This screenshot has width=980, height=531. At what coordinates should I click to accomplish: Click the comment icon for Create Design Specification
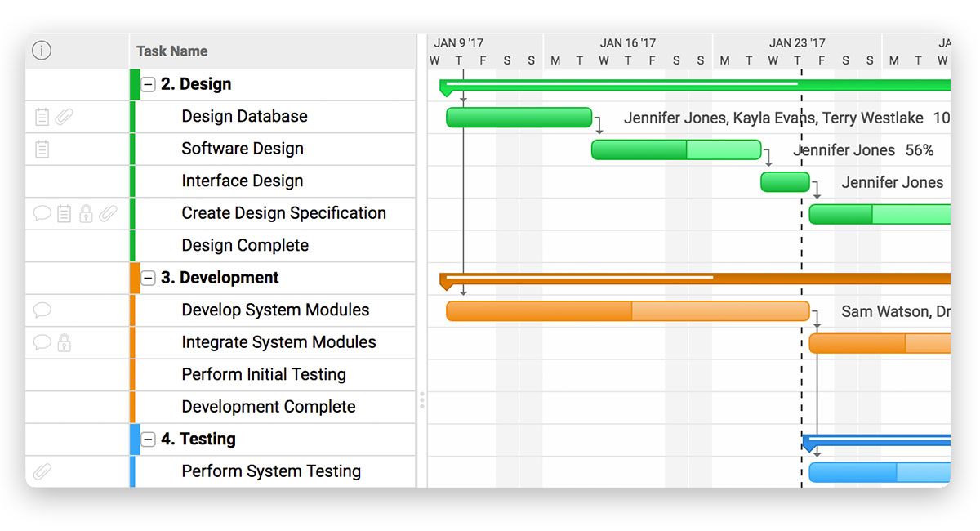42,213
